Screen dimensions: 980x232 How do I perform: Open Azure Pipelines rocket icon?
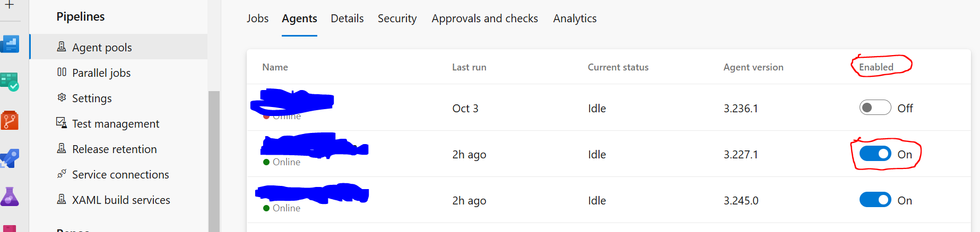10,158
